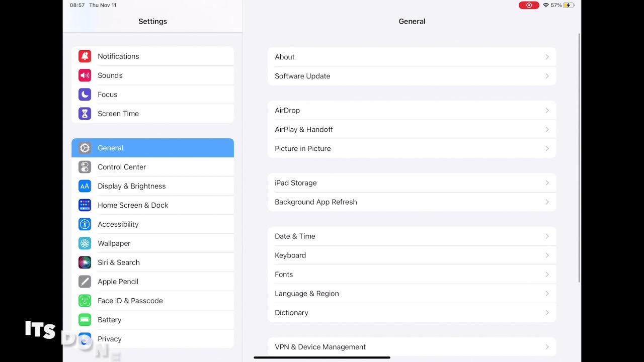Open Focus settings

[152, 95]
